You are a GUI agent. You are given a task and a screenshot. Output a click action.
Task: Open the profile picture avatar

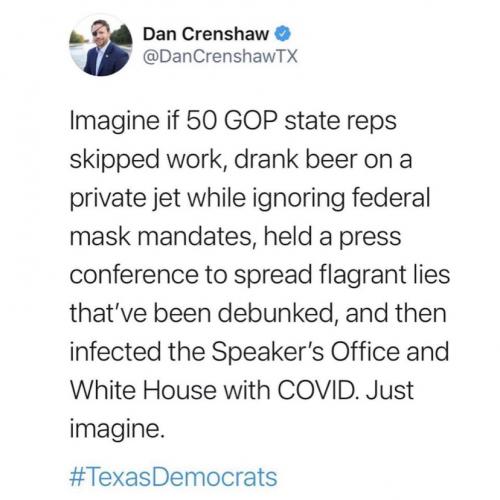pos(101,46)
